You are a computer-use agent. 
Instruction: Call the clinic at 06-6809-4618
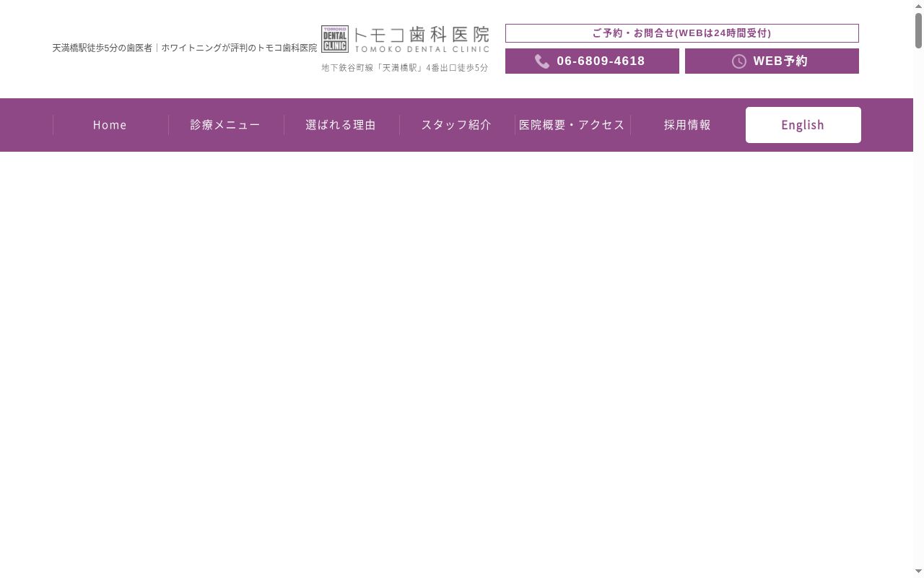pyautogui.click(x=592, y=61)
